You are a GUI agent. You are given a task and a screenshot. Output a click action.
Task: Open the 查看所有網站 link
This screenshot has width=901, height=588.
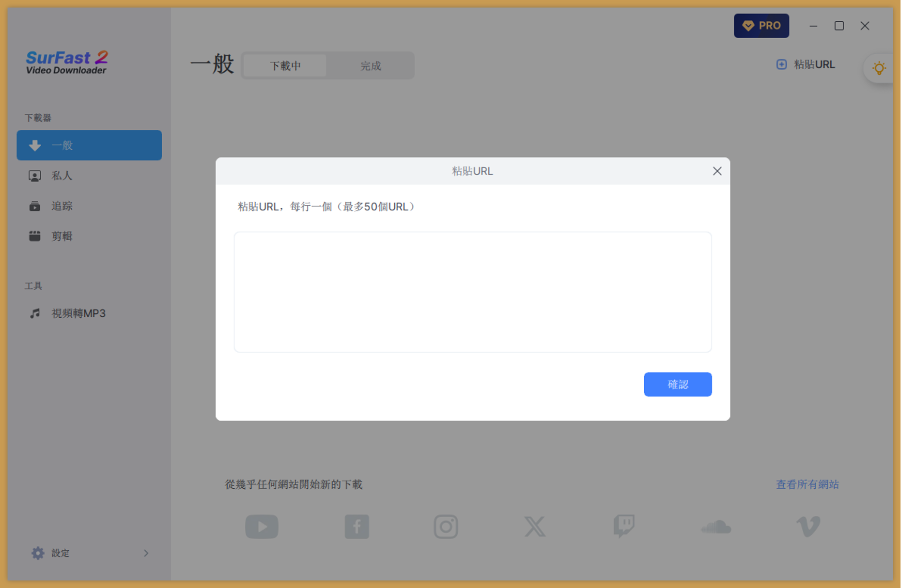(807, 484)
